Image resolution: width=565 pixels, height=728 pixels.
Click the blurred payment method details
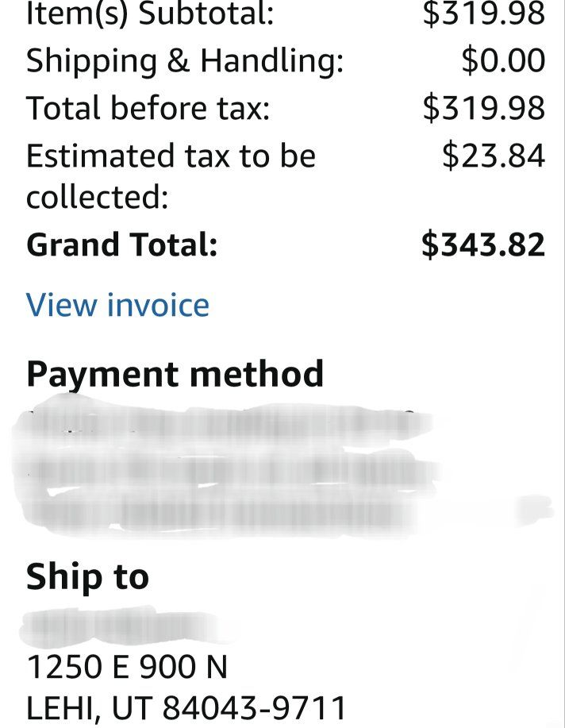[230, 468]
